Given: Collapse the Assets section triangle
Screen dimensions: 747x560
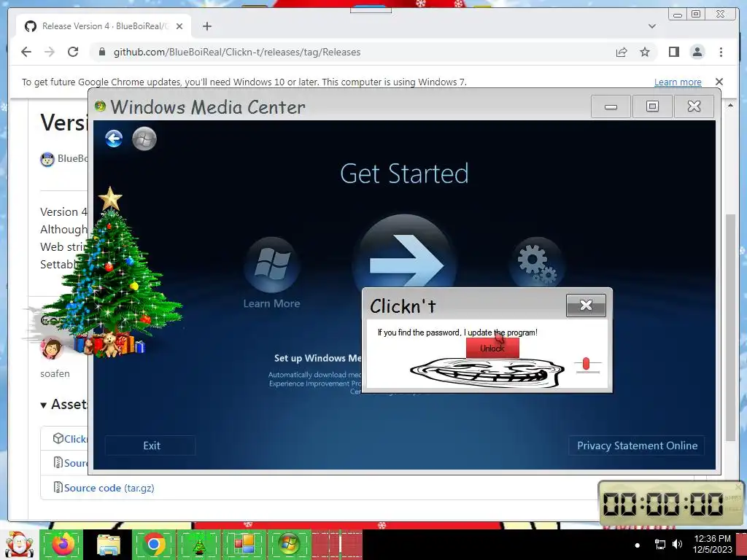Looking at the screenshot, I should coord(43,405).
